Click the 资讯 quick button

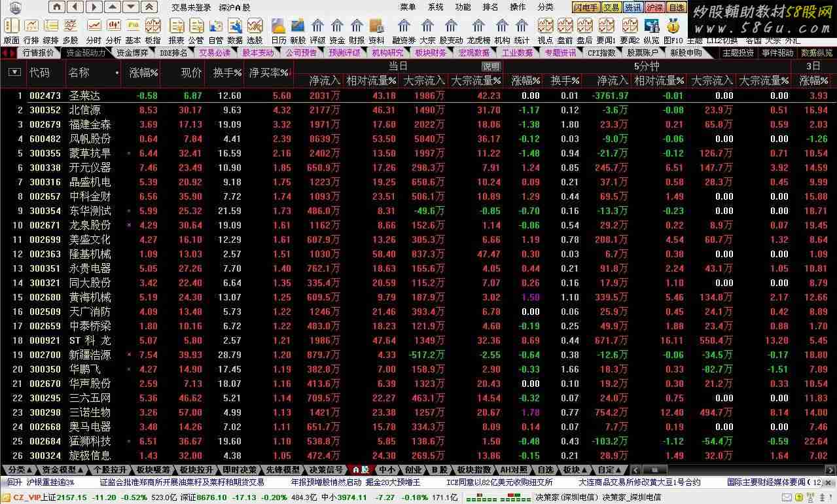point(633,8)
